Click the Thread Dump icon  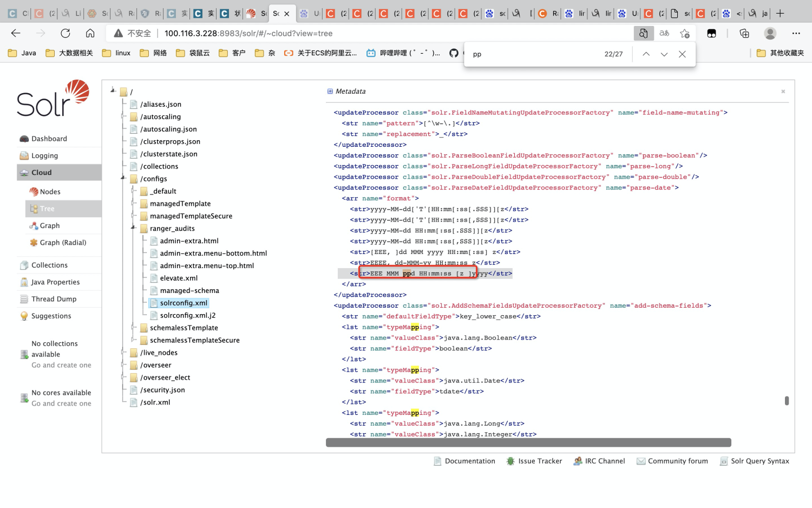(x=24, y=299)
